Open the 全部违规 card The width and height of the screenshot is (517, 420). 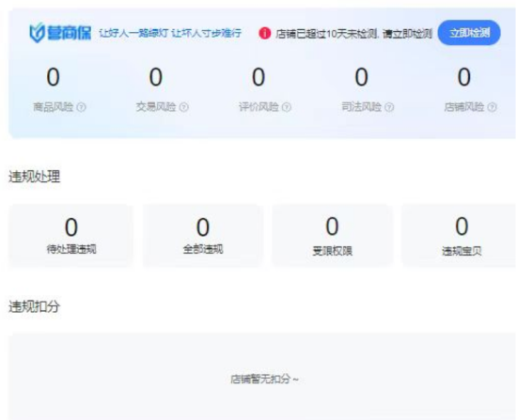[203, 235]
